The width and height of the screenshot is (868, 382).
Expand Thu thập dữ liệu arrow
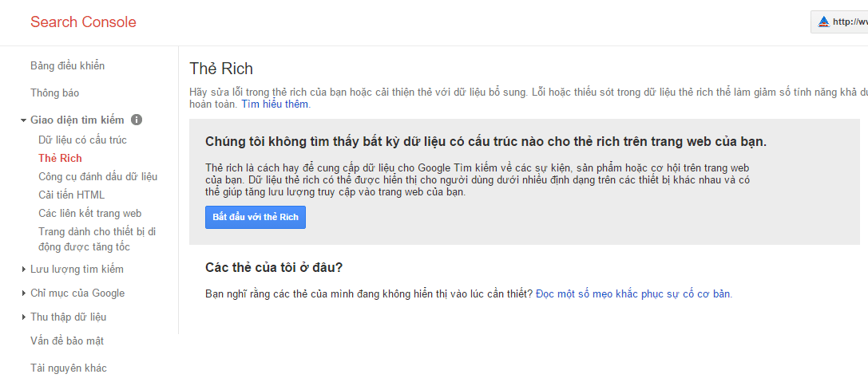[24, 317]
